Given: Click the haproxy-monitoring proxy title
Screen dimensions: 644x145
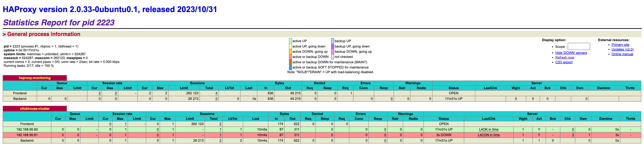Looking at the screenshot, I should pos(35,78).
